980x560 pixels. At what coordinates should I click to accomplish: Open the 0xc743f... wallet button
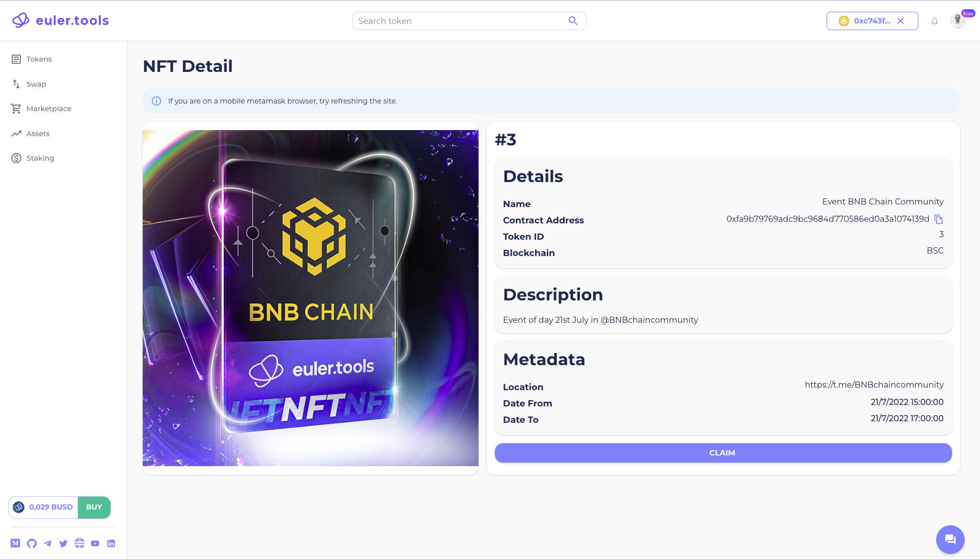[x=872, y=21]
